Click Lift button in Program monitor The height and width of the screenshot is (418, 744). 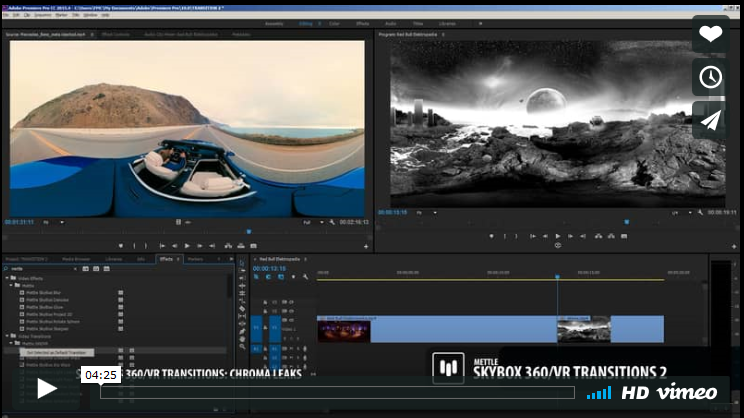(598, 236)
